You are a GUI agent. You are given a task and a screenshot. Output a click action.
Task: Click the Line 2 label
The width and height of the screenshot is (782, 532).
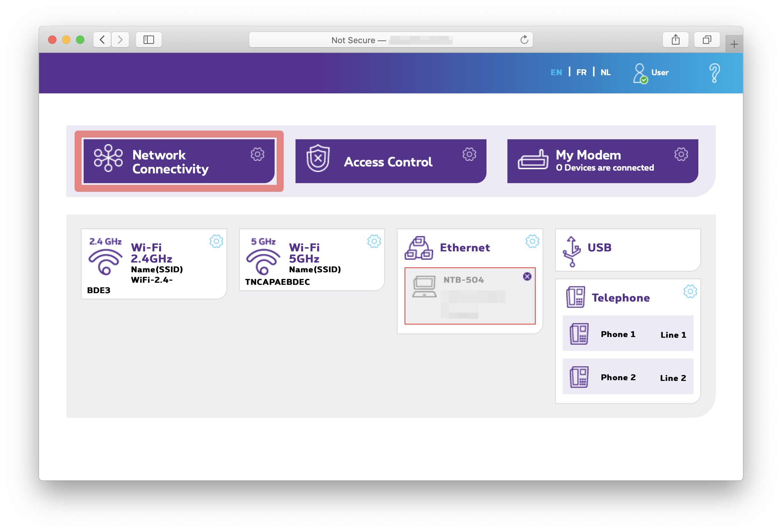coord(673,378)
